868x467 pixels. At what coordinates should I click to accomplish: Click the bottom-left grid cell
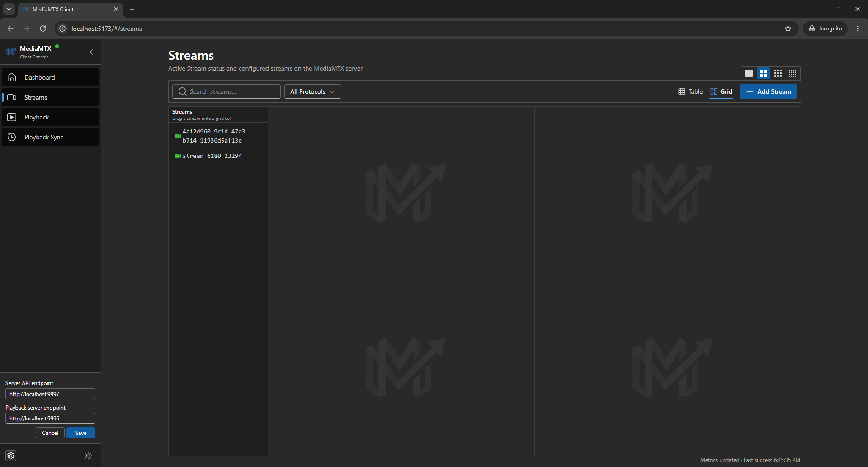[x=401, y=368]
